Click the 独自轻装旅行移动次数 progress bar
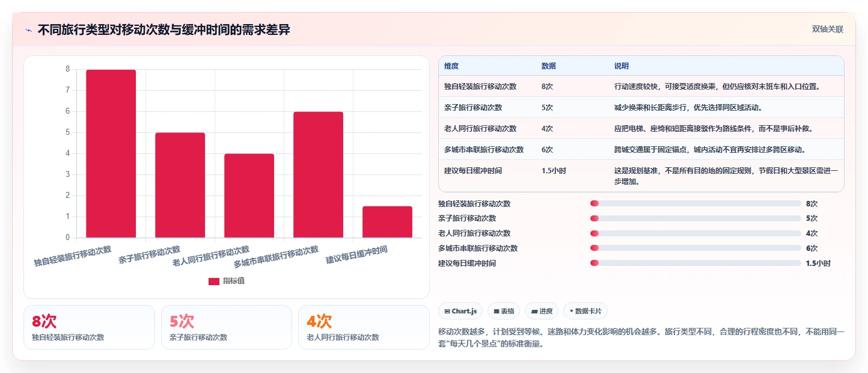Viewport: 868px width, 373px height. click(x=695, y=203)
